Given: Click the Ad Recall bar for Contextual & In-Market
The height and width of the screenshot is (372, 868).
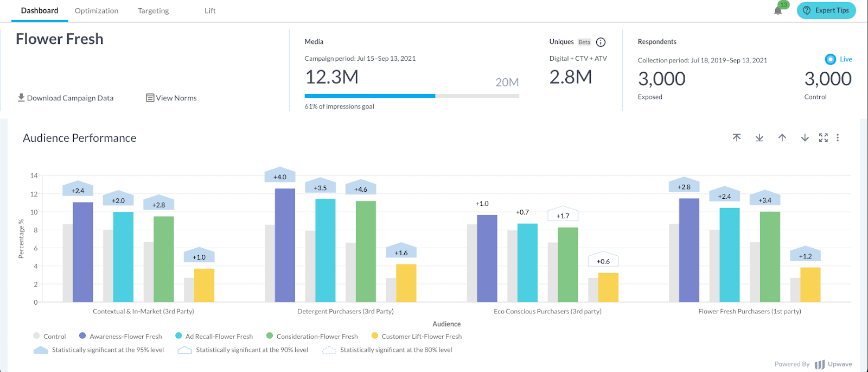Looking at the screenshot, I should click(123, 257).
